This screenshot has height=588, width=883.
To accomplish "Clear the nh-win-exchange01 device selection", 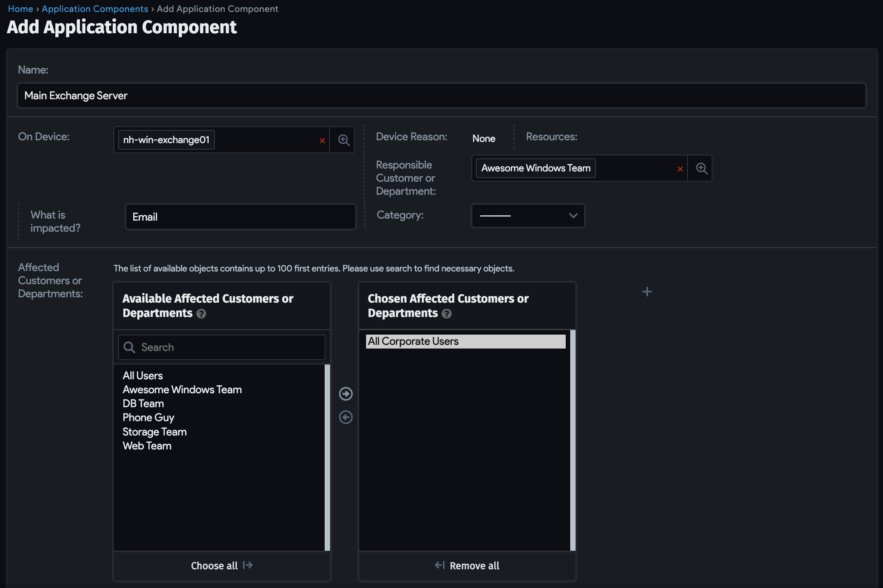I will point(322,140).
